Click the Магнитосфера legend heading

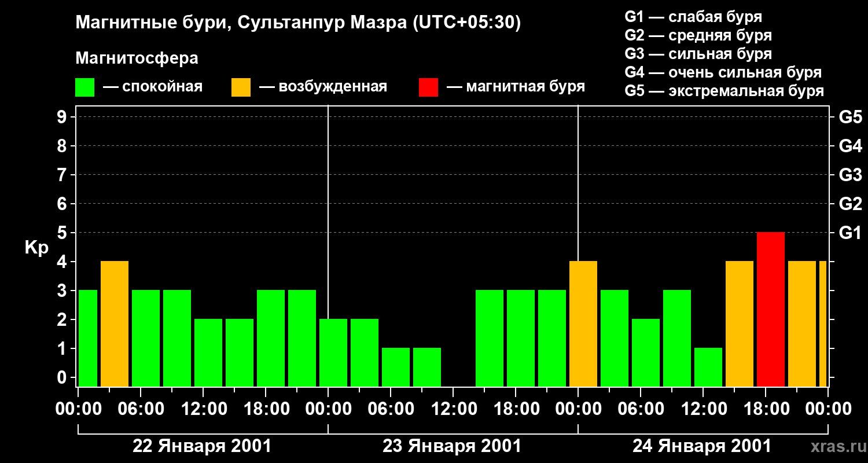point(137,58)
